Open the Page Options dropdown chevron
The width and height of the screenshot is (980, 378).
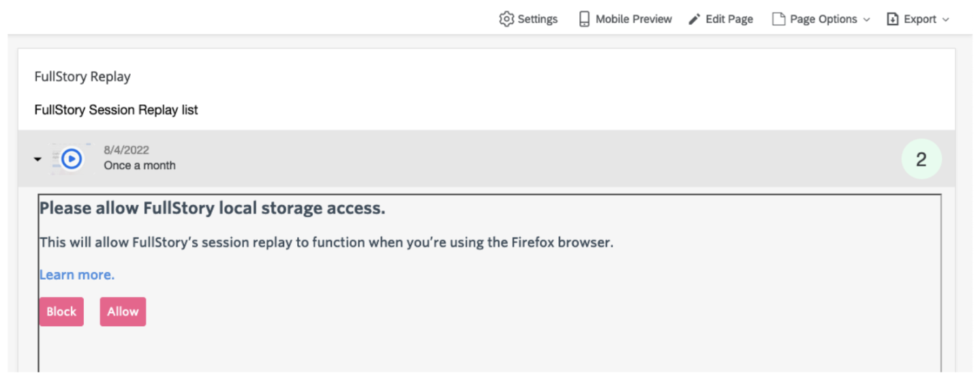867,20
